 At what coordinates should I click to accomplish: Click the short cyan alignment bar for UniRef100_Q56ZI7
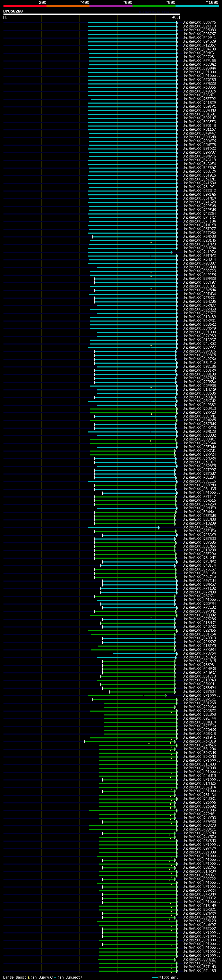[124, 527]
